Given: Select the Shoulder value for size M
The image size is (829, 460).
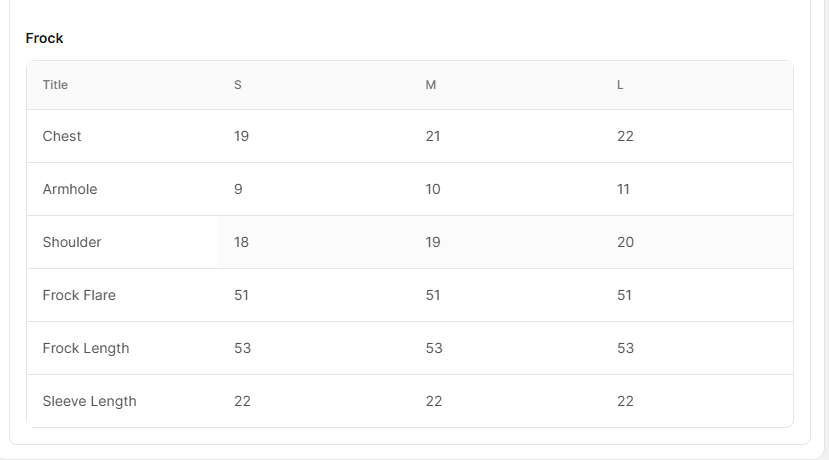Looking at the screenshot, I should [433, 242].
